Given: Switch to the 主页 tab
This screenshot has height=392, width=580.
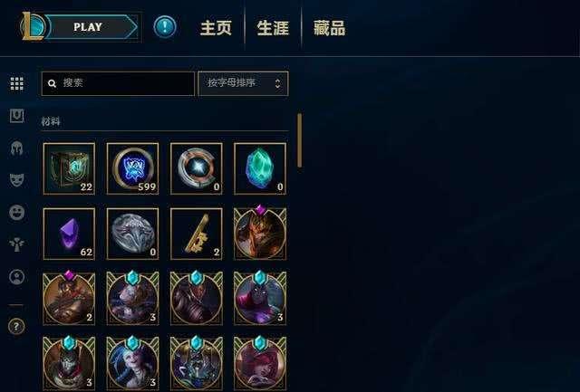Looking at the screenshot, I should point(216,28).
